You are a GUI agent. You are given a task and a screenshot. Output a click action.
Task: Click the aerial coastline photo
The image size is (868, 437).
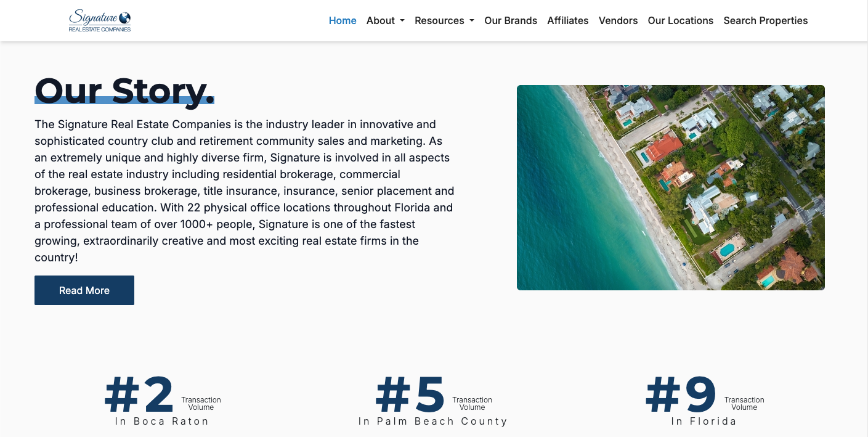[670, 187]
